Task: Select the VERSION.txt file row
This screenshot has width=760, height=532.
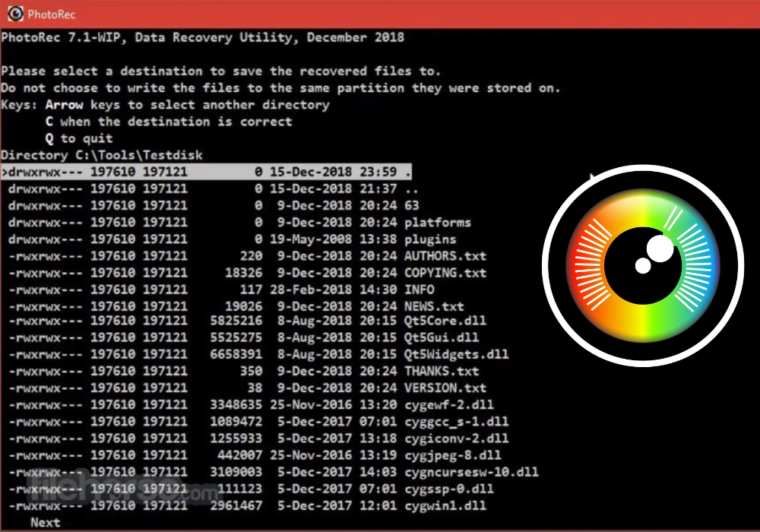Action: (x=247, y=388)
